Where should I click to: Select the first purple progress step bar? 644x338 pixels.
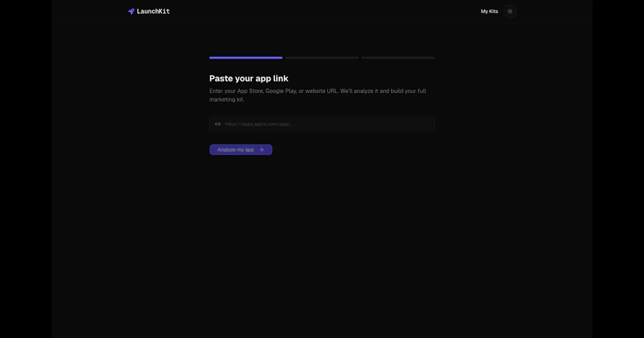click(x=246, y=58)
